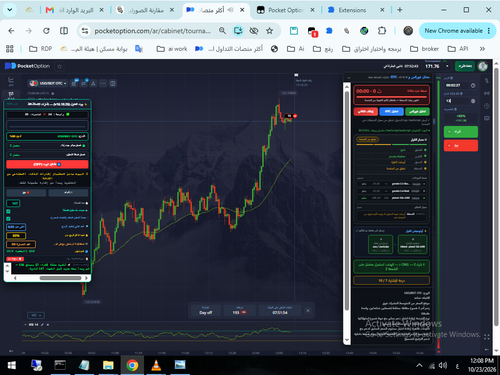Viewport: 500px width, 375px height.
Task: Click the globe extension icon in toolbar
Action: pos(364,31)
